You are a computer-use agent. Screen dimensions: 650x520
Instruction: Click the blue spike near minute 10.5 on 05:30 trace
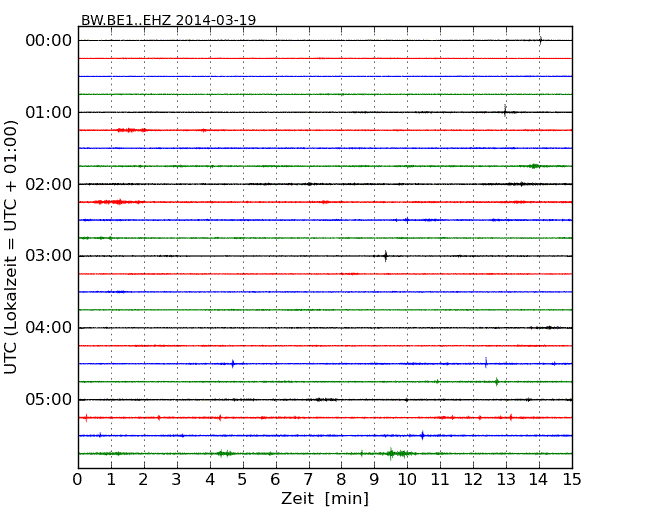click(x=422, y=435)
